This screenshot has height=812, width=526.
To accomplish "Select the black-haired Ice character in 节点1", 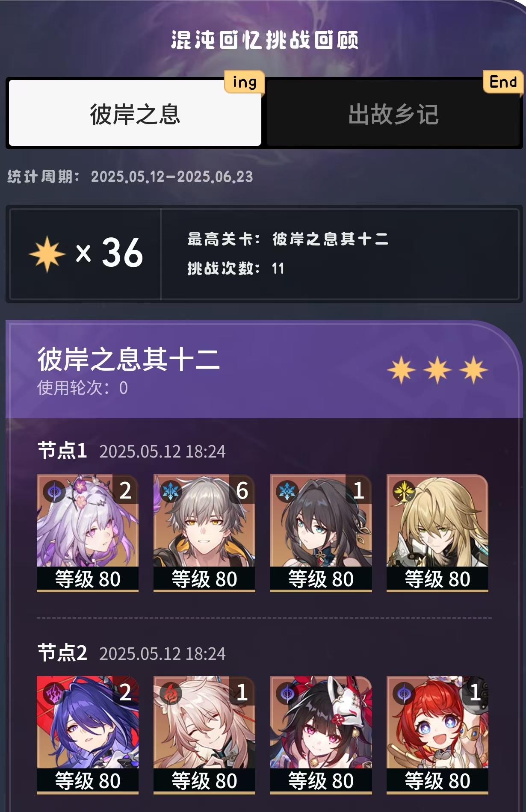I will click(x=321, y=533).
